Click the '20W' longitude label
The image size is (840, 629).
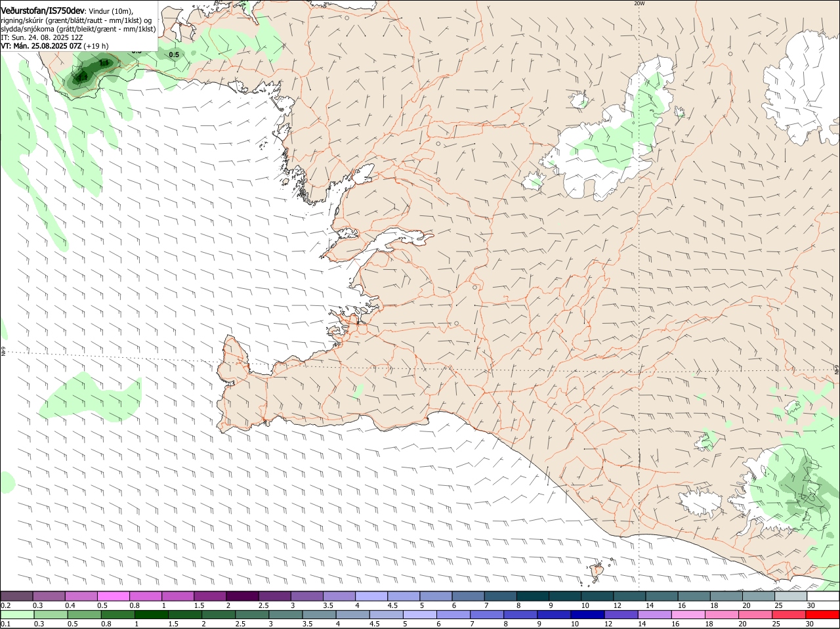[x=639, y=3]
